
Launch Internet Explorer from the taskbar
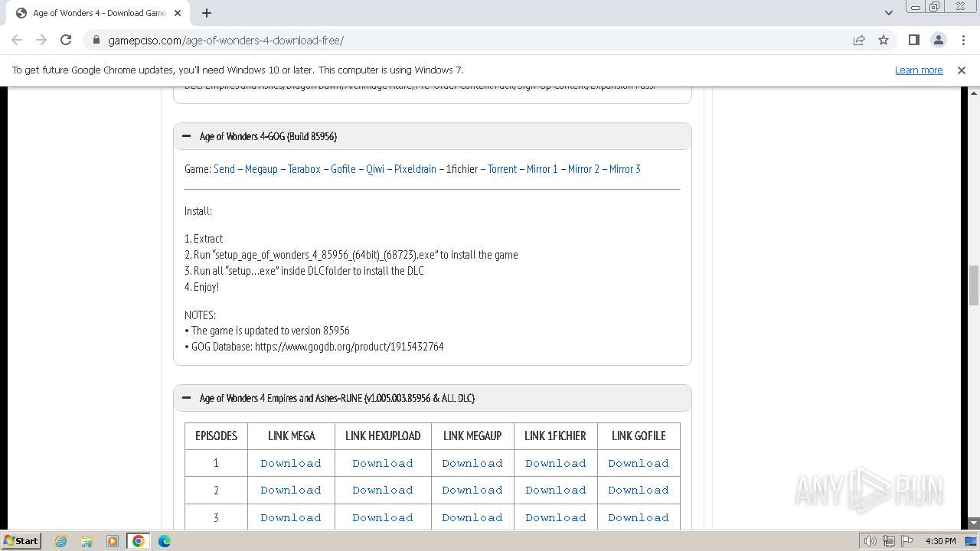point(60,541)
